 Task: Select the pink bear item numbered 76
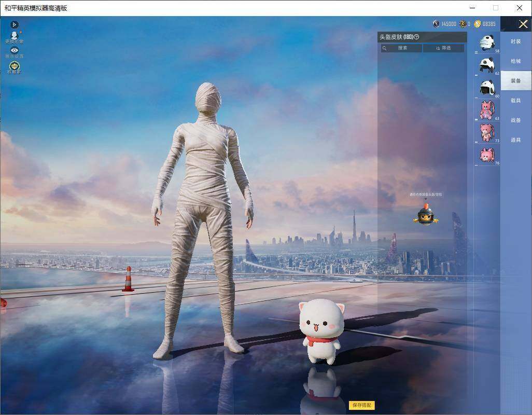coord(487,155)
